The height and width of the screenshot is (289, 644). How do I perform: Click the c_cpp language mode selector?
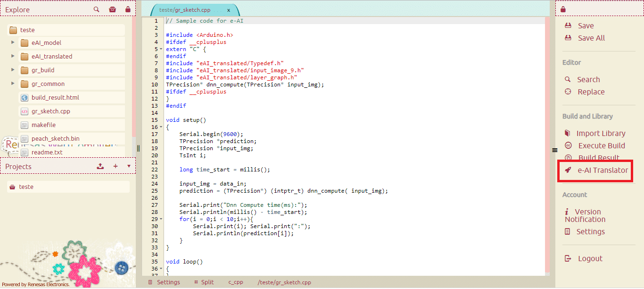[x=236, y=282]
